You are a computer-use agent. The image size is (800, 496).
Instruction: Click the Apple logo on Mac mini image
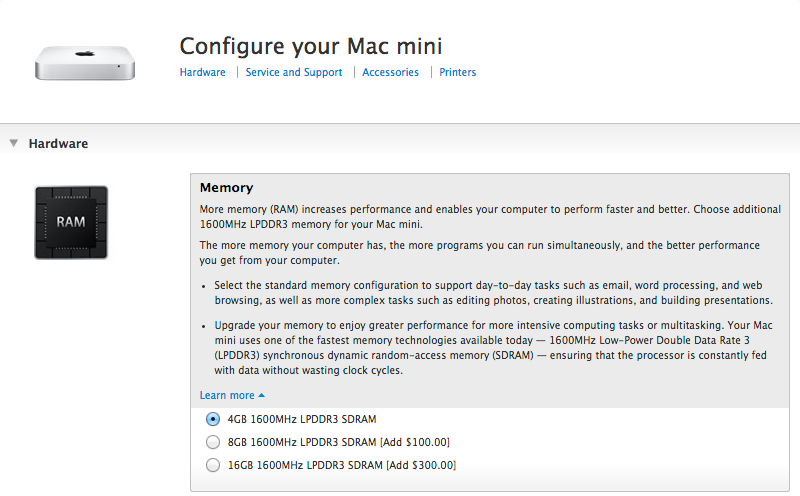85,53
